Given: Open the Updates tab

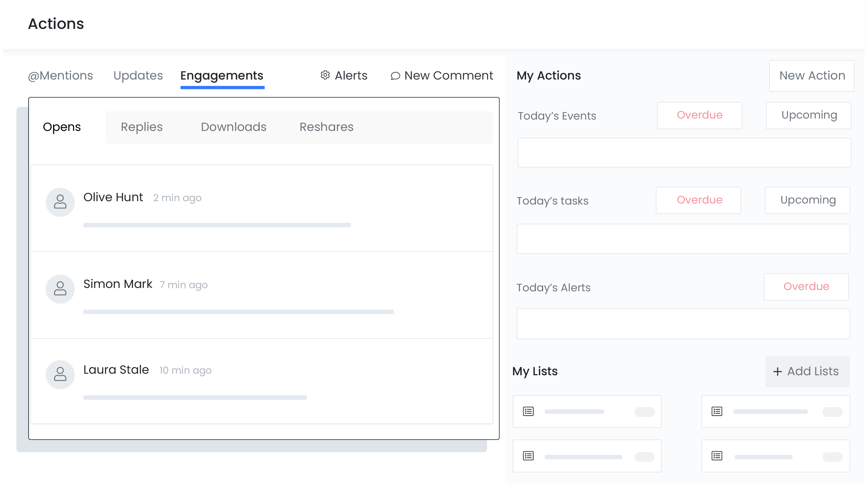Looking at the screenshot, I should pyautogui.click(x=138, y=75).
